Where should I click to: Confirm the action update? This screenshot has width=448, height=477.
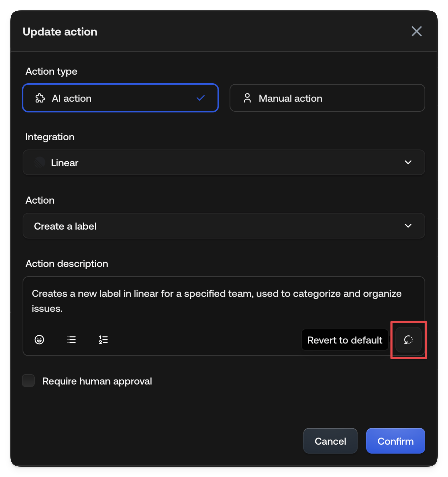point(395,441)
